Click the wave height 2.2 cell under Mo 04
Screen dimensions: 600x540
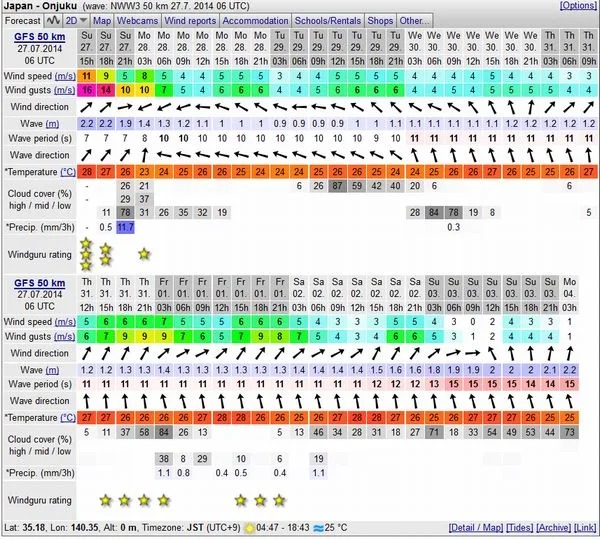[569, 370]
